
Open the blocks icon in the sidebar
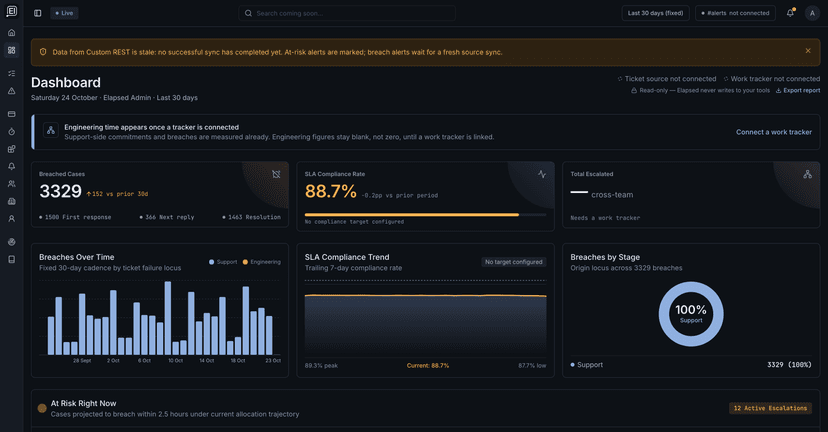point(12,149)
